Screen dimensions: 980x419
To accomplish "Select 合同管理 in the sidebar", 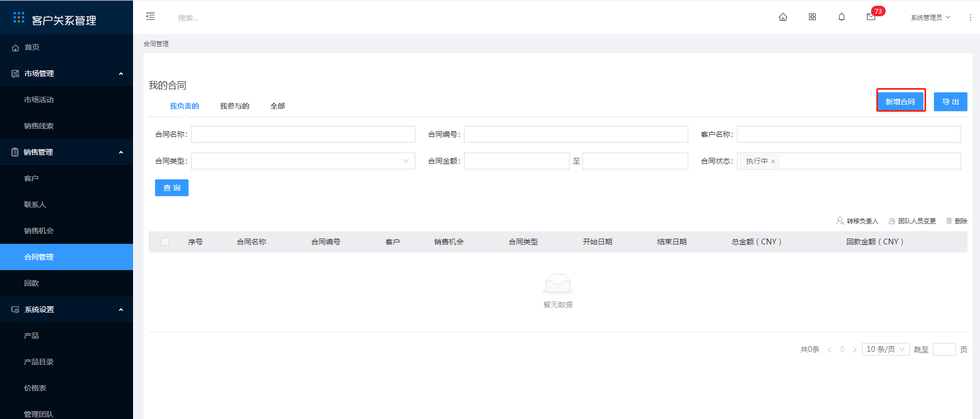I will [x=67, y=257].
